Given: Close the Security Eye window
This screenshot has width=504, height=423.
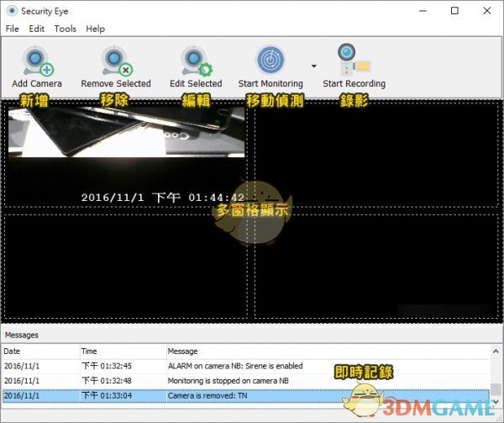Looking at the screenshot, I should pyautogui.click(x=487, y=11).
